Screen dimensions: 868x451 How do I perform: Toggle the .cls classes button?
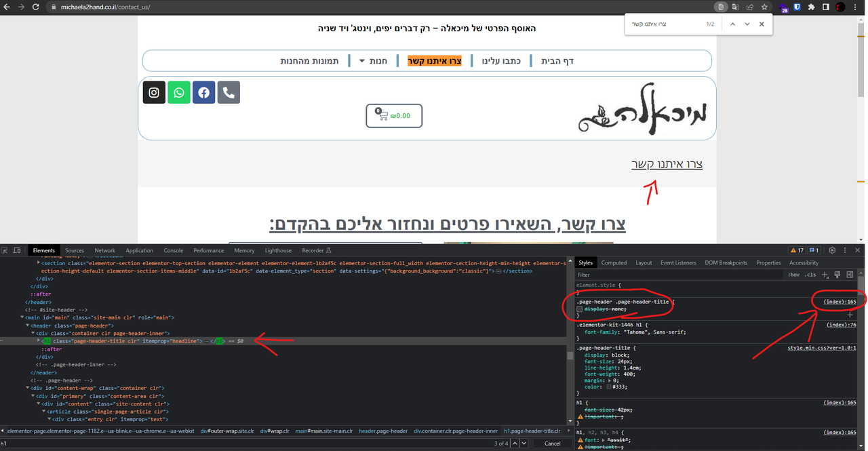click(x=810, y=275)
